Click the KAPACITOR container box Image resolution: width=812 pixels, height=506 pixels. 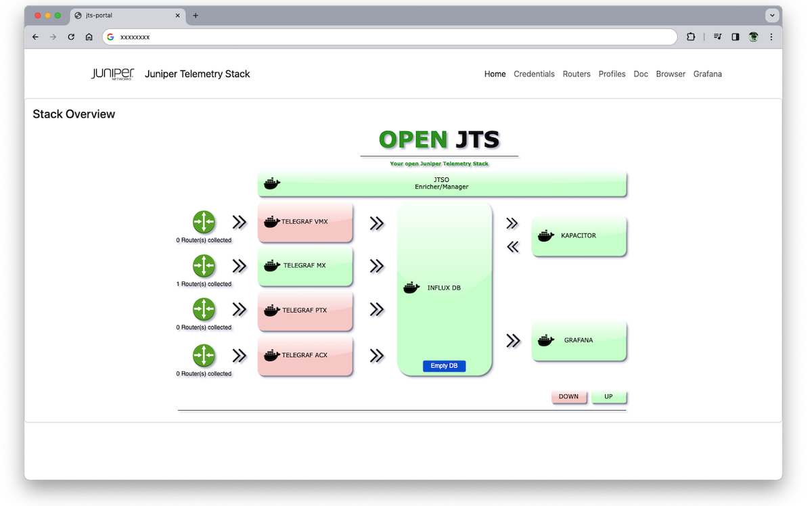[x=579, y=236]
